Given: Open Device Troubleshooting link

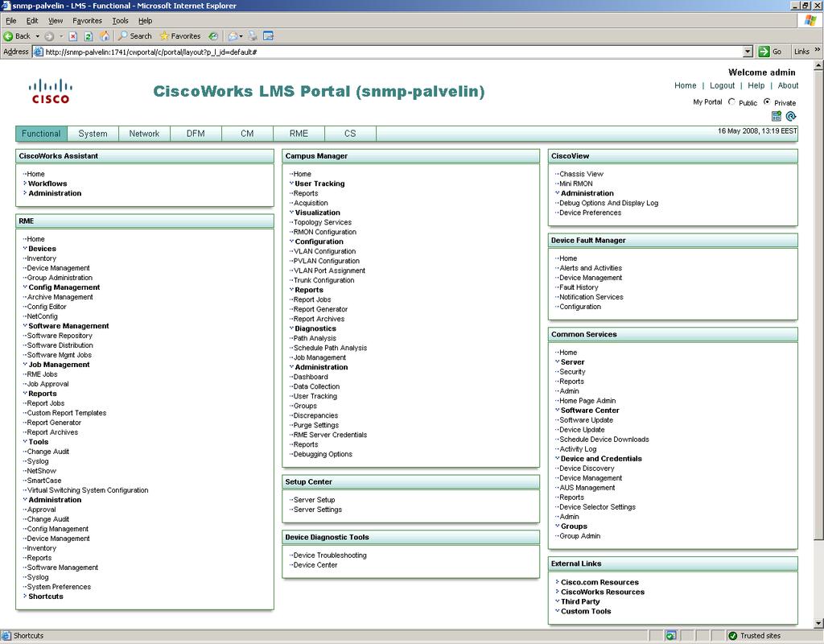Looking at the screenshot, I should coord(330,555).
